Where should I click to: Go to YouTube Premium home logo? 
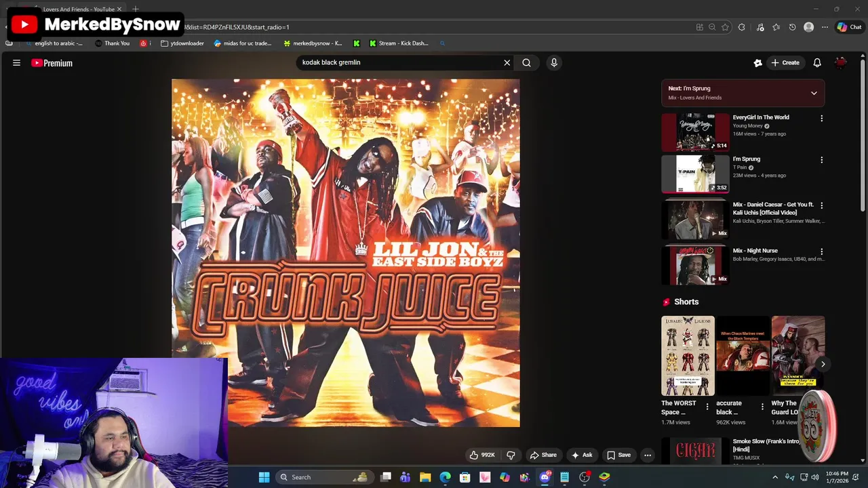tap(52, 63)
